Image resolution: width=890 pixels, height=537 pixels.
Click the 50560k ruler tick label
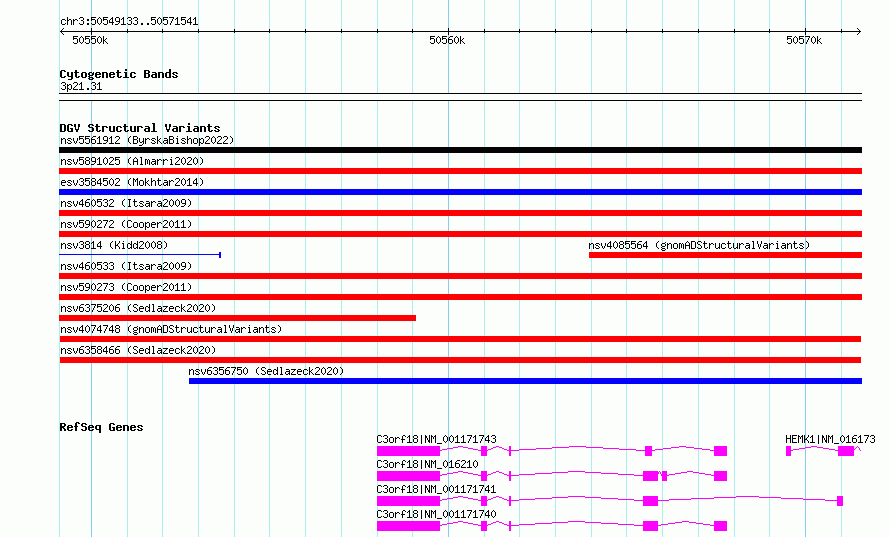447,40
